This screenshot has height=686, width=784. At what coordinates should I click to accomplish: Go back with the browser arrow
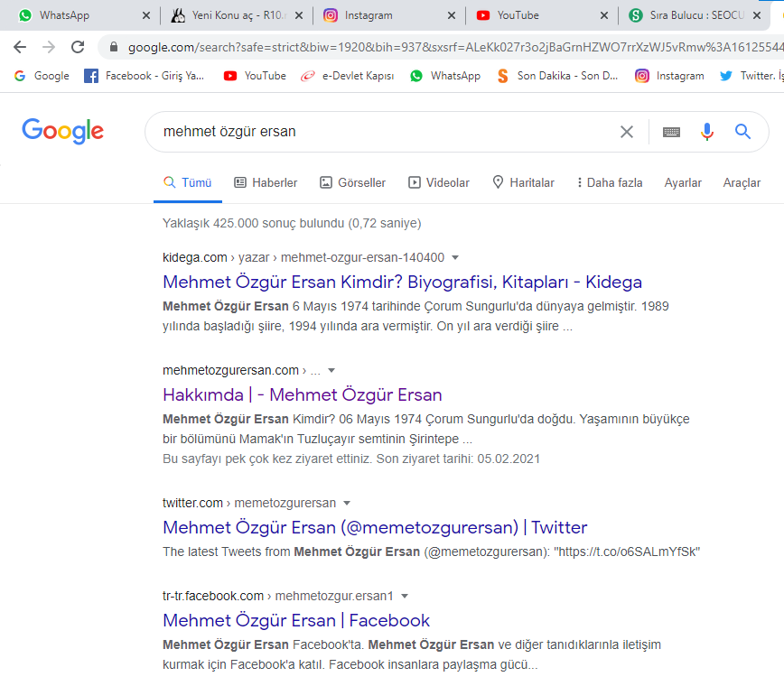20,47
